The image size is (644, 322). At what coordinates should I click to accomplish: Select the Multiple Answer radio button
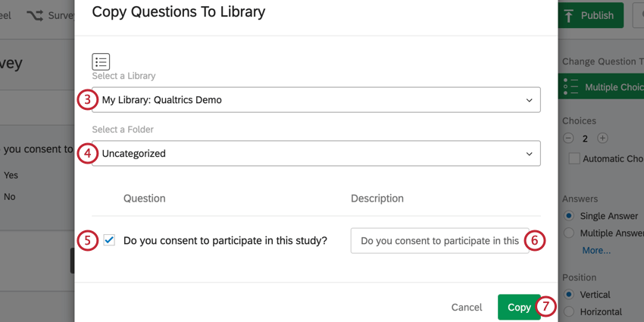click(x=569, y=233)
